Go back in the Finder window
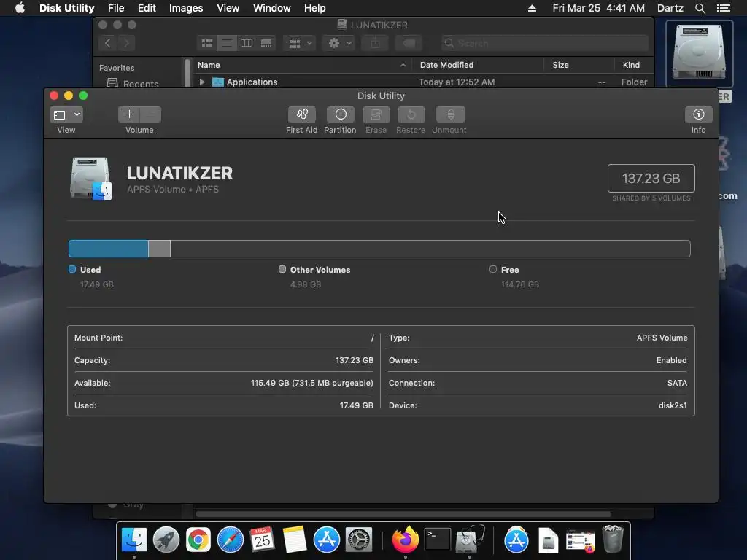747x560 pixels. pos(108,43)
